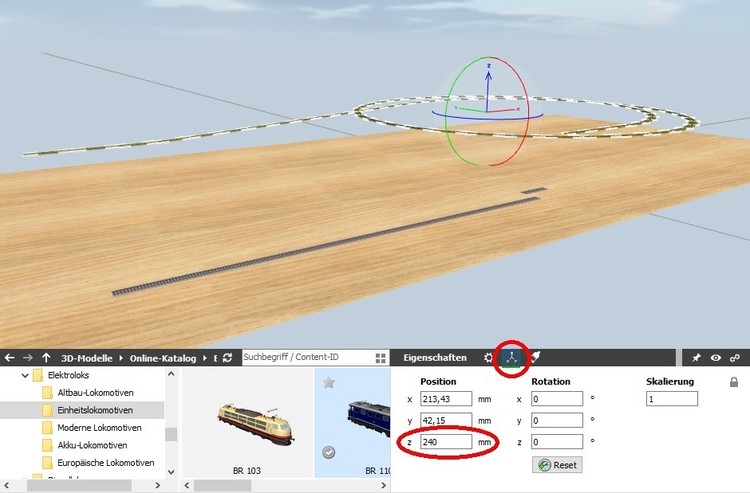
Task: Edit the Position x value 213,43
Action: pyautogui.click(x=446, y=399)
